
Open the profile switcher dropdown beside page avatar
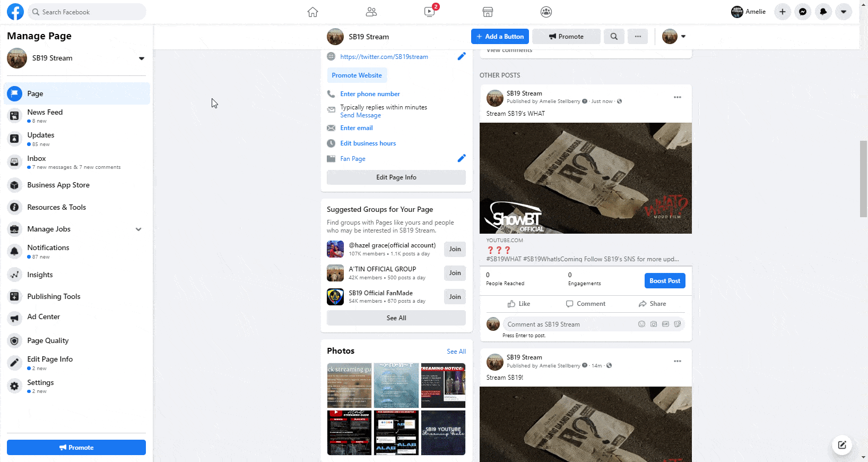(683, 37)
